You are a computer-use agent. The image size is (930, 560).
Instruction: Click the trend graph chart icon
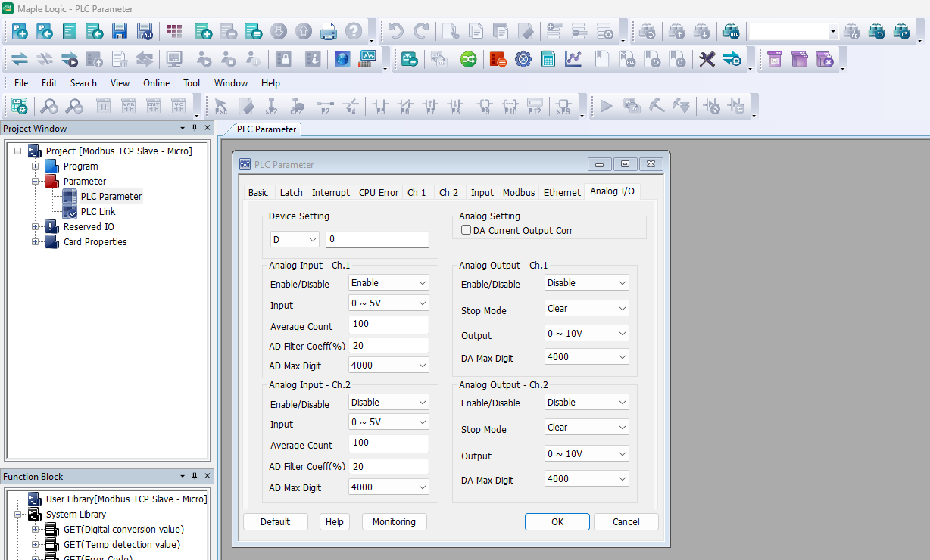[x=573, y=59]
